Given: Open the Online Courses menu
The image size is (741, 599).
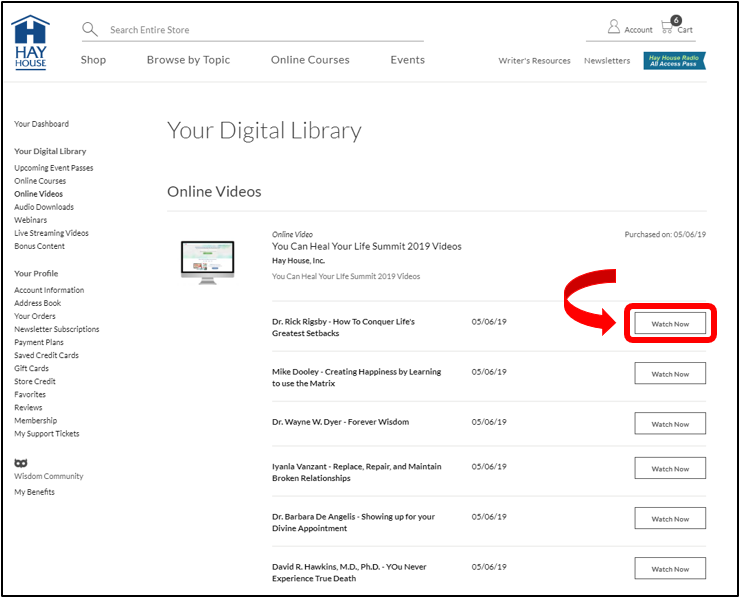Looking at the screenshot, I should (310, 60).
